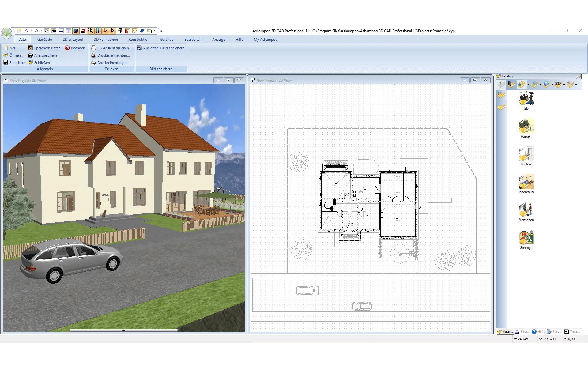Image resolution: width=588 pixels, height=370 pixels.
Task: Click the windows catalog toolbar icon
Action: 511,85
